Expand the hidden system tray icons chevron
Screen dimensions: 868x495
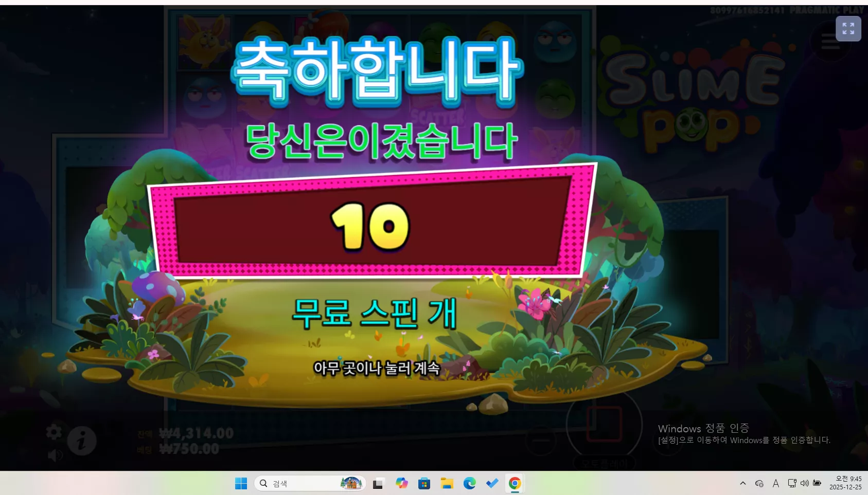tap(742, 483)
